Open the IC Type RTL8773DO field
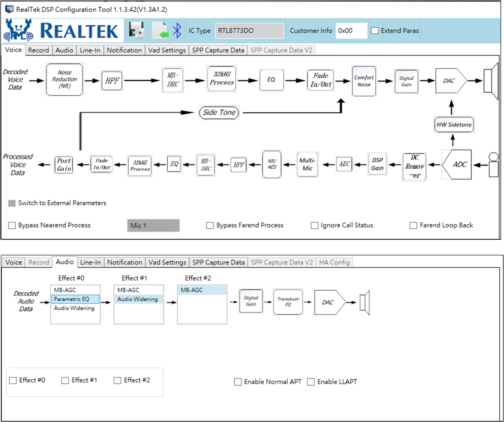Viewport: 504px width, 422px height. tap(249, 31)
